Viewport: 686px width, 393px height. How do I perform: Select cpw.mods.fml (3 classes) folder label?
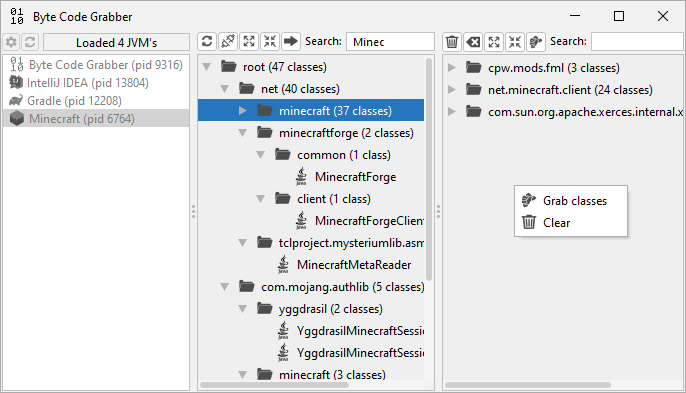tap(553, 68)
